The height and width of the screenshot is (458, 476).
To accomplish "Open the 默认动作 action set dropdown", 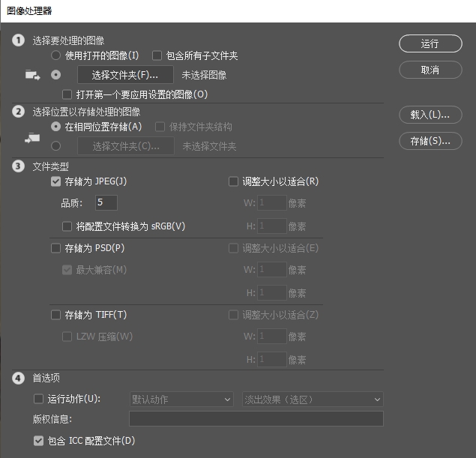I will 181,400.
